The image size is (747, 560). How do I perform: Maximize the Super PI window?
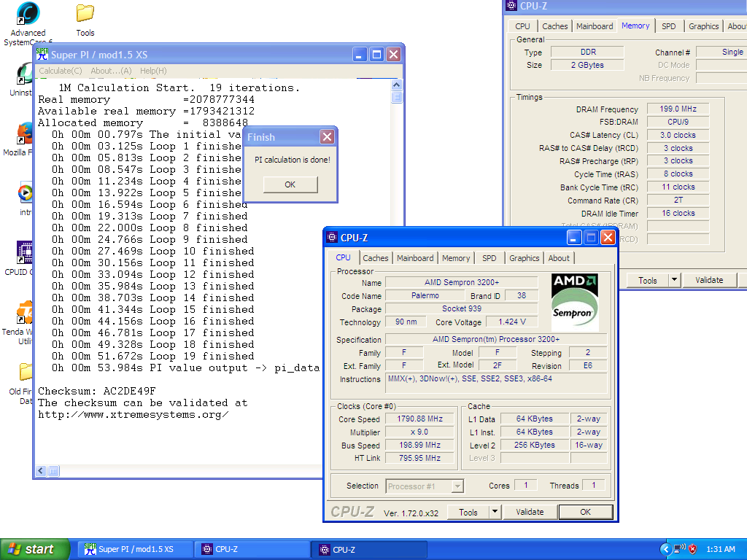click(x=376, y=54)
